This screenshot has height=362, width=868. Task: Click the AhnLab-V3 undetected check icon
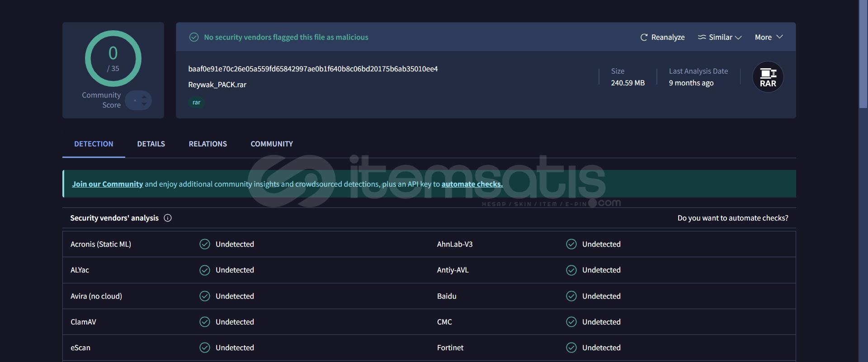tap(571, 244)
